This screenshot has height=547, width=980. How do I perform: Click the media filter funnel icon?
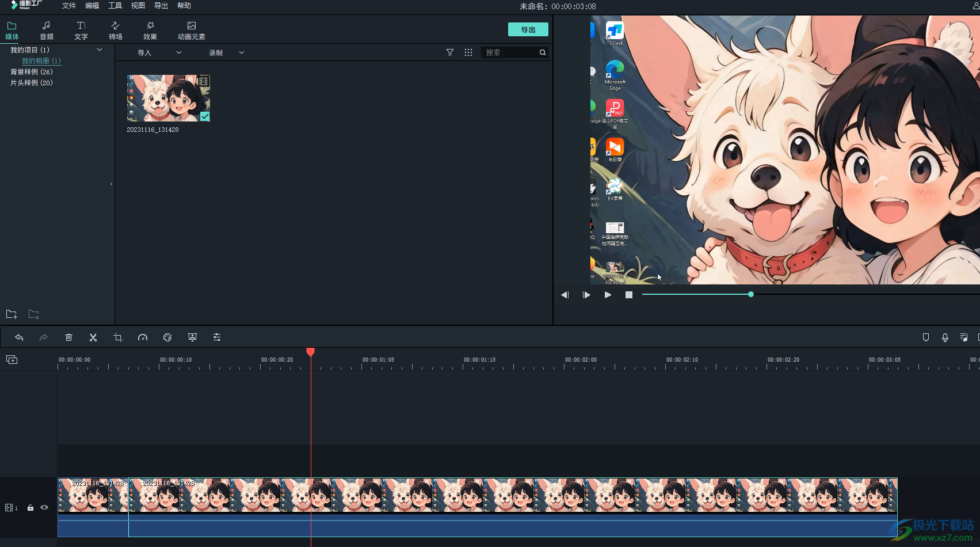click(x=450, y=52)
